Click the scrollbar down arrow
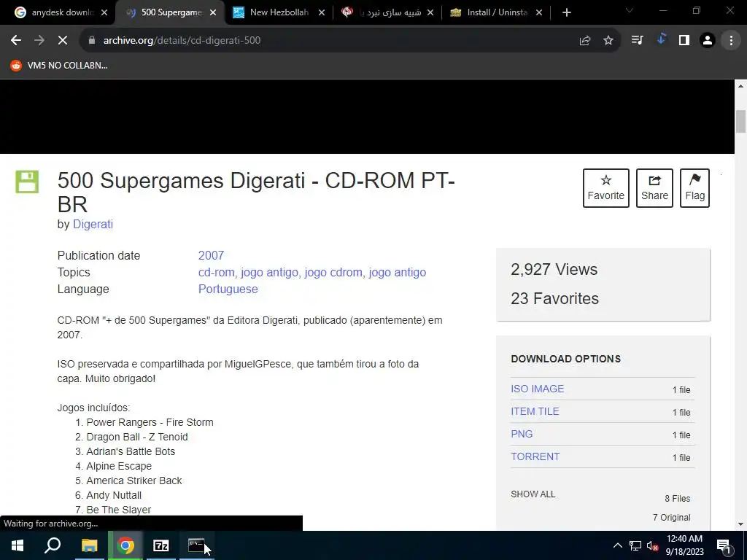This screenshot has height=560, width=747. 740,524
